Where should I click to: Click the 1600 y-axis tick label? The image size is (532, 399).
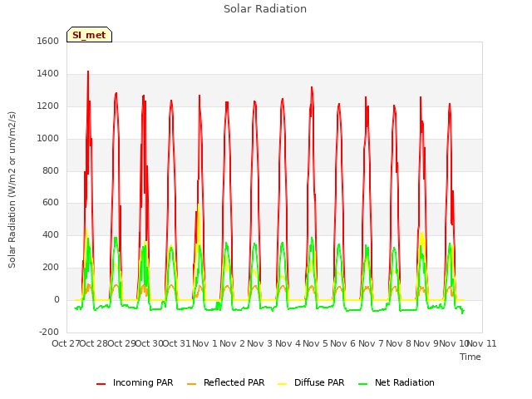(48, 41)
